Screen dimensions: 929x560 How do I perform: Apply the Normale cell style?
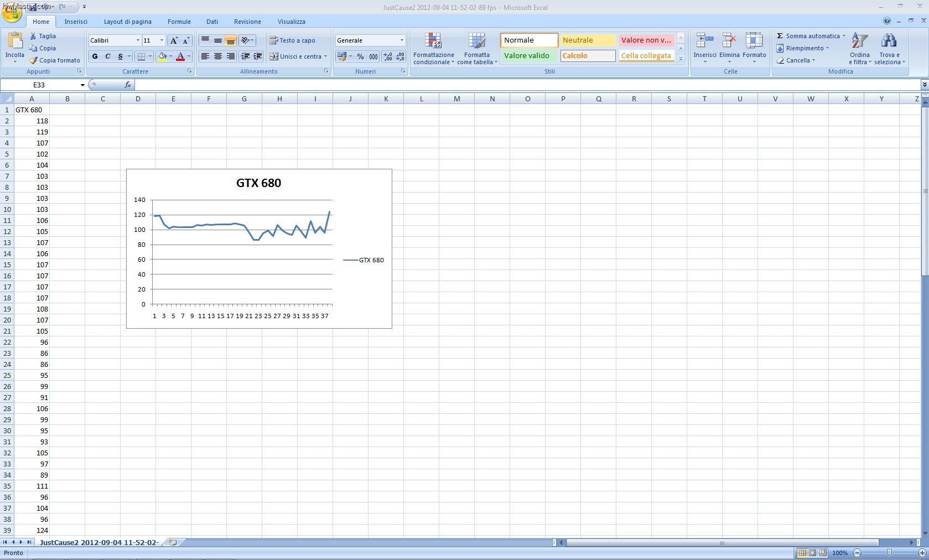pyautogui.click(x=530, y=40)
